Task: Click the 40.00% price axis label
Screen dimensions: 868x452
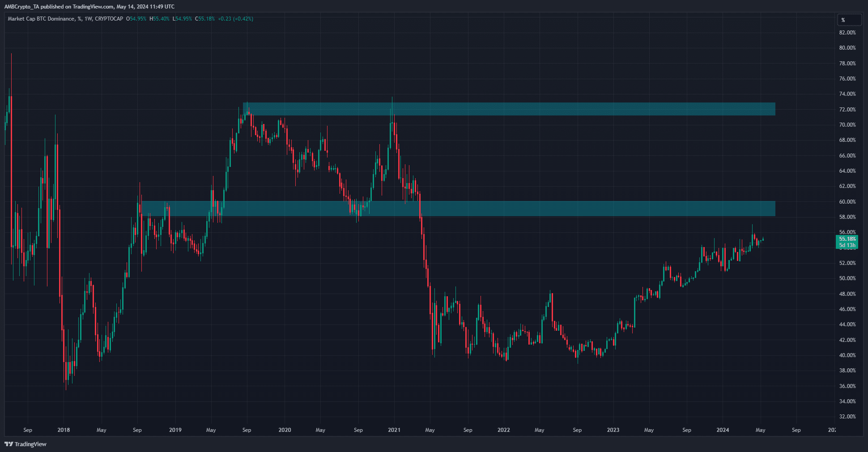Action: pyautogui.click(x=847, y=355)
